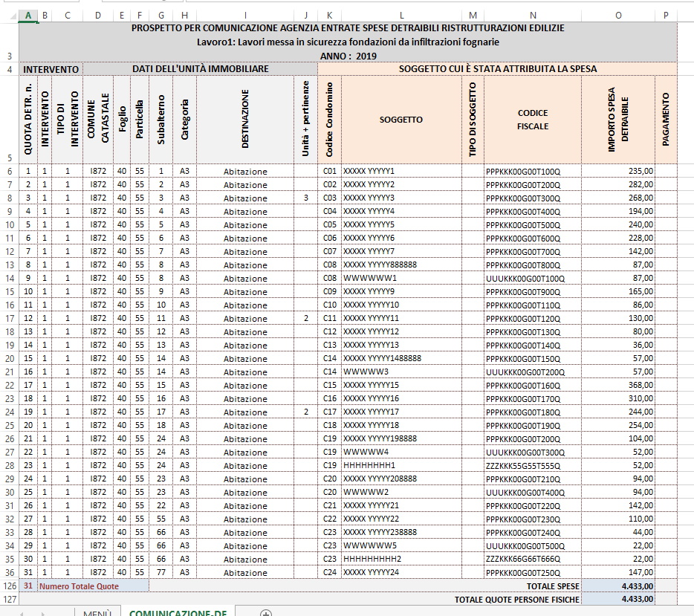
Task: Click fiscal code 'PPPKKK00G00T250Q'
Action: tap(533, 573)
